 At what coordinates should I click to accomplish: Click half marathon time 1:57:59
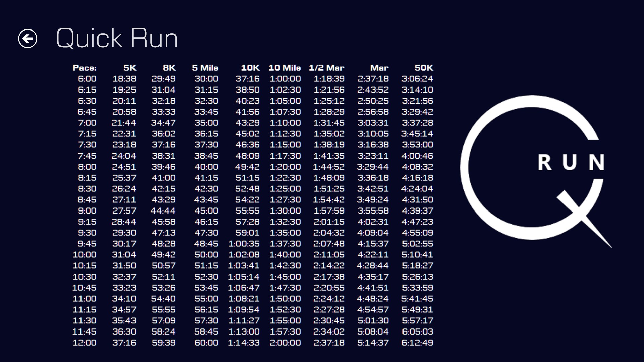point(329,211)
